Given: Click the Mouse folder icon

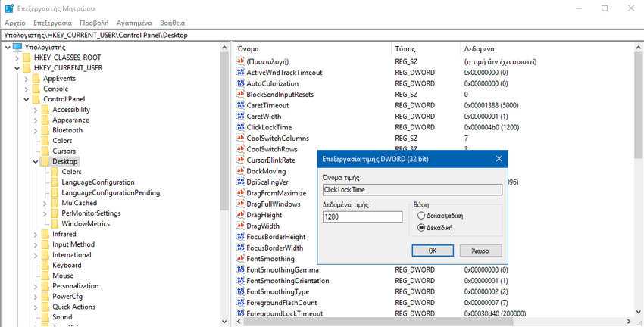Looking at the screenshot, I should (45, 276).
